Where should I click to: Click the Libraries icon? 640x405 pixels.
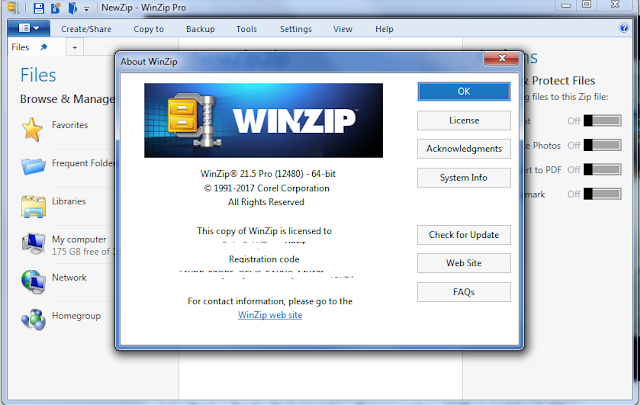(x=33, y=206)
